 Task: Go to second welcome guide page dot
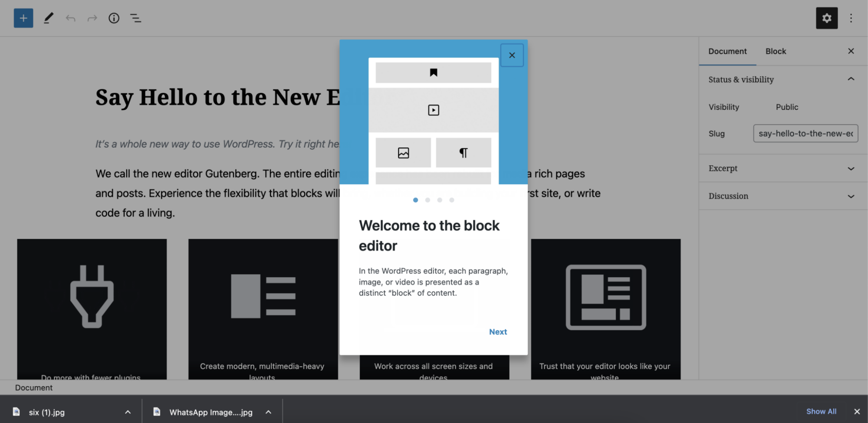[427, 200]
